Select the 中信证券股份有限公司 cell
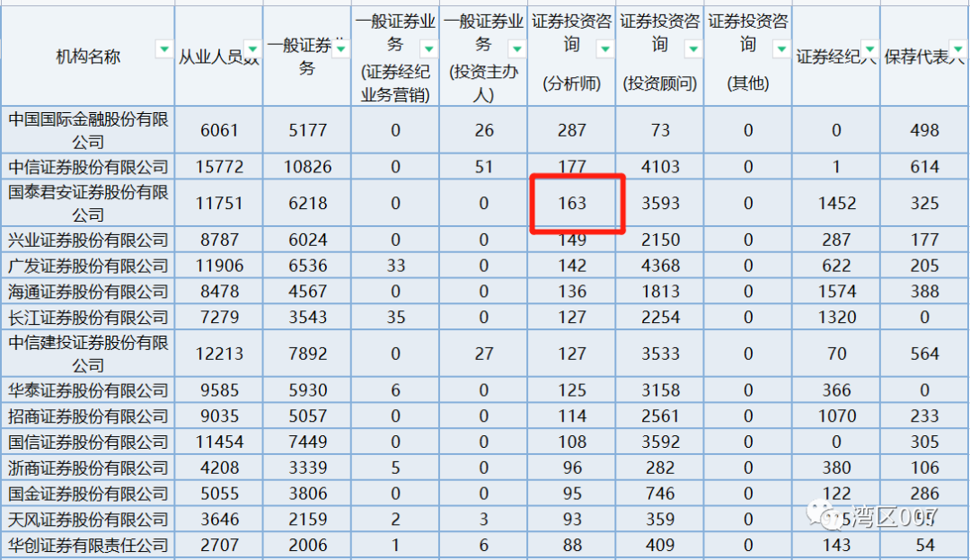Viewport: 970px width, 560px height. click(88, 166)
